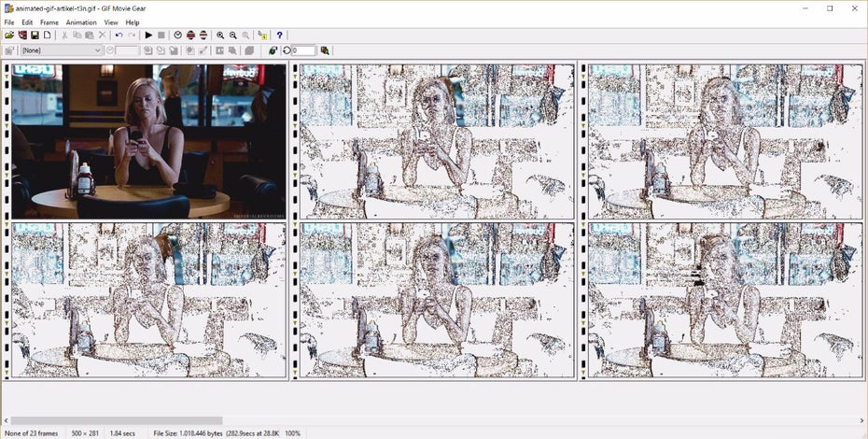Open help with the question mark icon
This screenshot has height=439, width=868.
tap(280, 35)
